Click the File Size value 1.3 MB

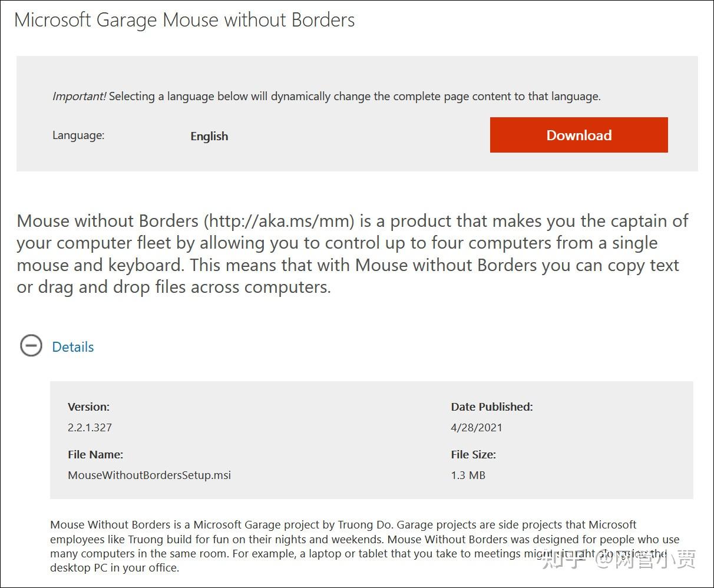click(x=467, y=475)
